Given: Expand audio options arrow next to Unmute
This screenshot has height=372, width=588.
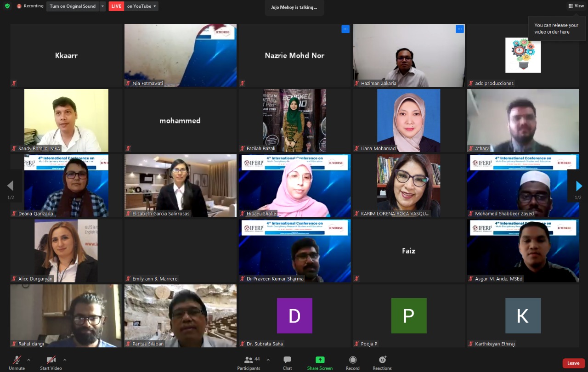Looking at the screenshot, I should tap(28, 360).
